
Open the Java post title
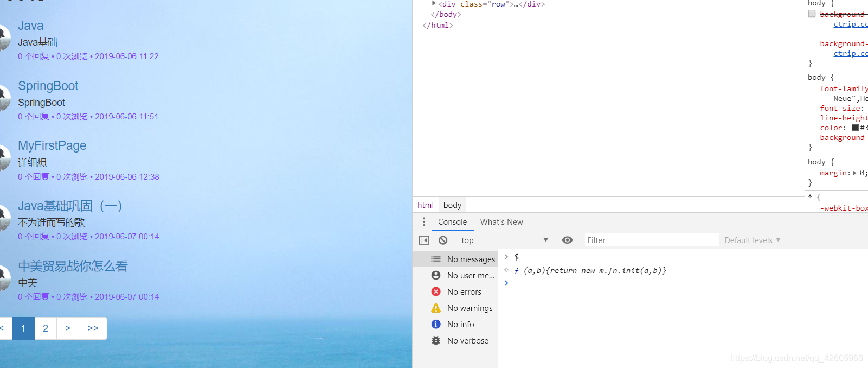click(x=30, y=26)
